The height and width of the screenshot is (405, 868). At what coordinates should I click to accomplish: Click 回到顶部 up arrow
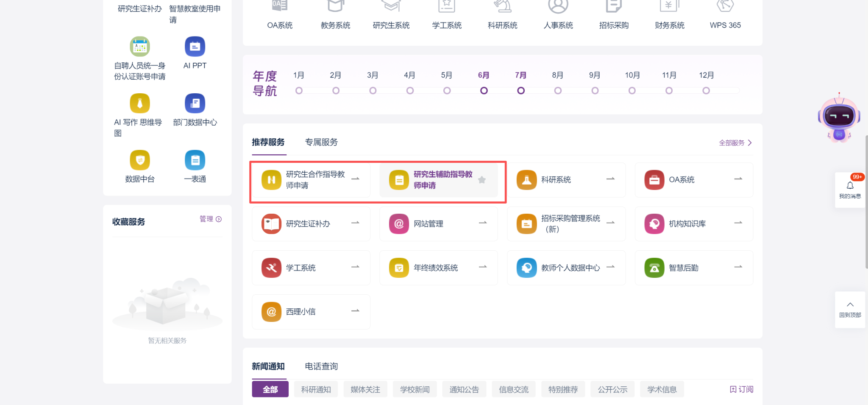pyautogui.click(x=850, y=305)
